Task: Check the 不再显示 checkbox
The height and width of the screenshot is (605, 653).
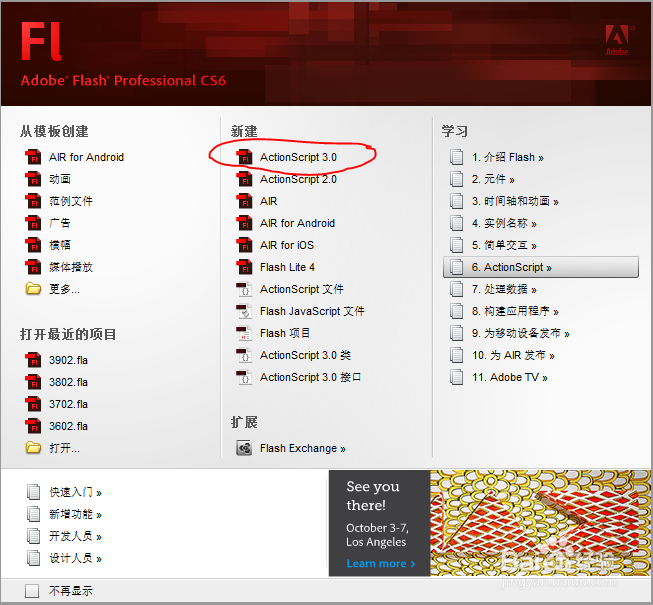Action: pos(32,590)
